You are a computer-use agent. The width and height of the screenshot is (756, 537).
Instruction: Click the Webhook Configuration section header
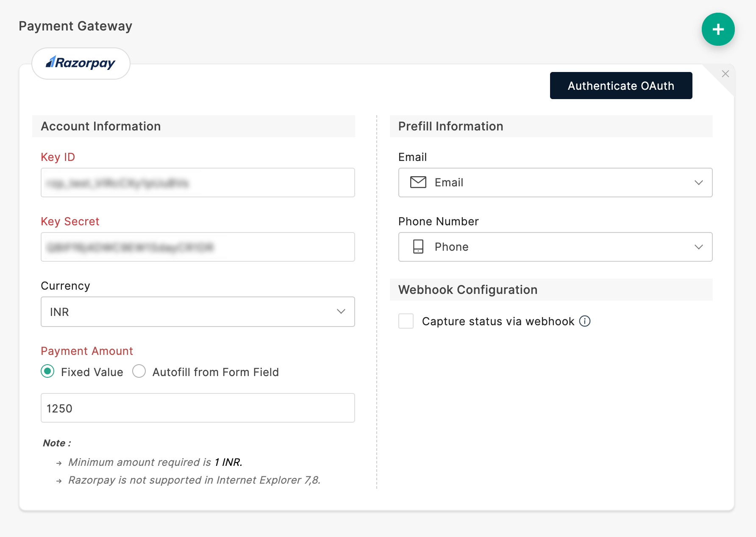pos(551,290)
